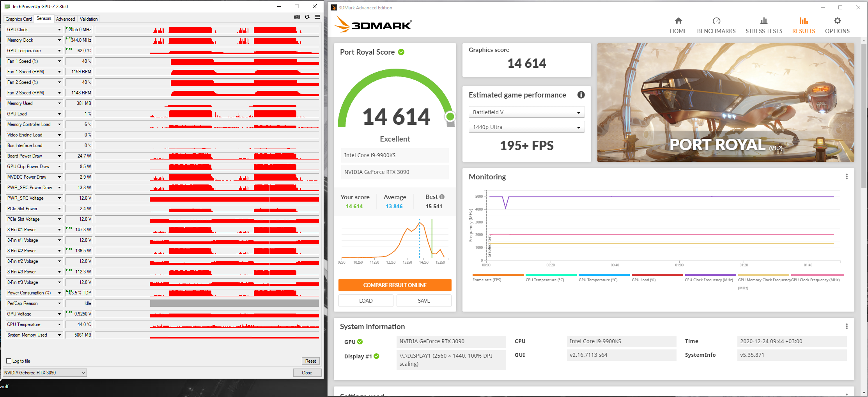Screen dimensions: 868x397
Task: Switch to the Advanced tab
Action: [66, 19]
